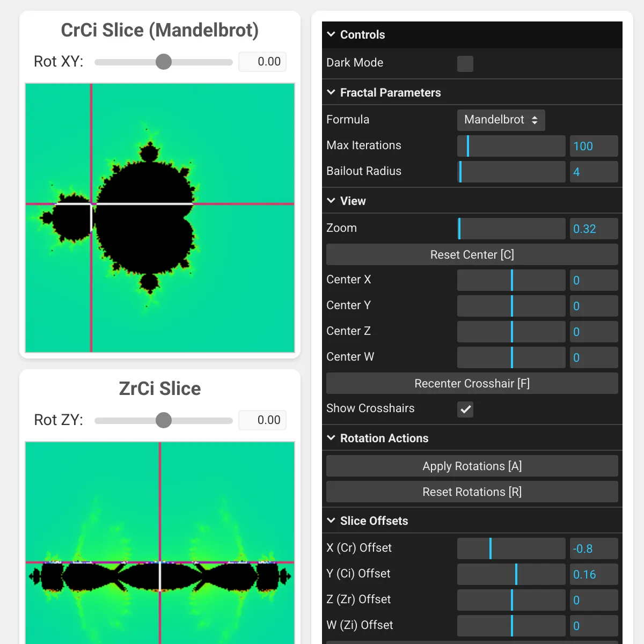The image size is (644, 644).
Task: Click the Center X slider
Action: click(511, 280)
